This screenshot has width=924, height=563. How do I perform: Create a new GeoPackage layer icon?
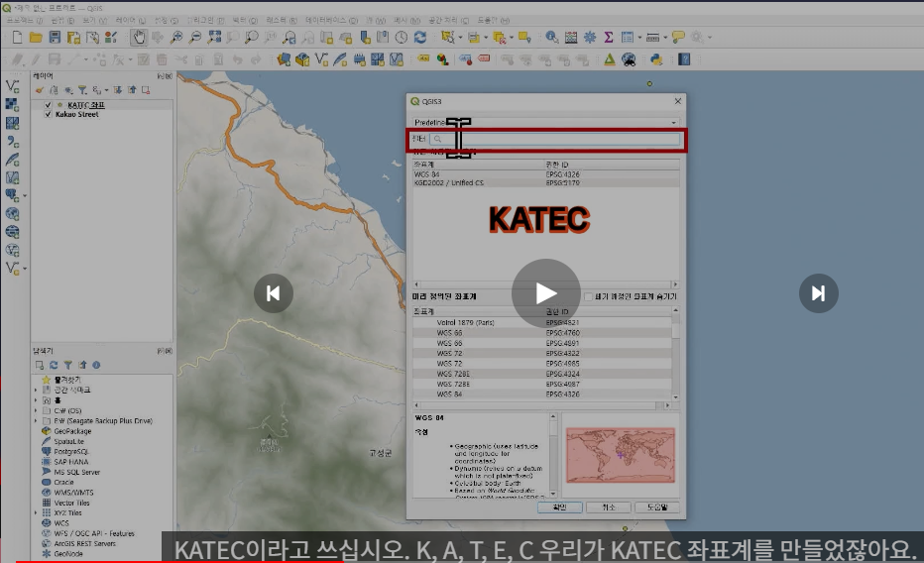tap(302, 59)
